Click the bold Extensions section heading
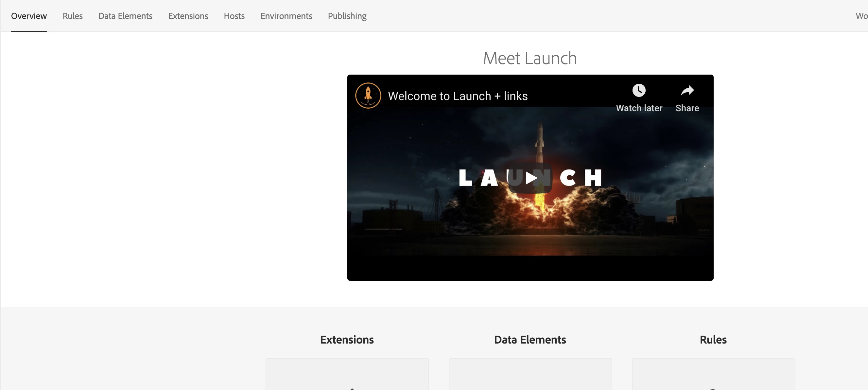868x390 pixels. pos(347,339)
